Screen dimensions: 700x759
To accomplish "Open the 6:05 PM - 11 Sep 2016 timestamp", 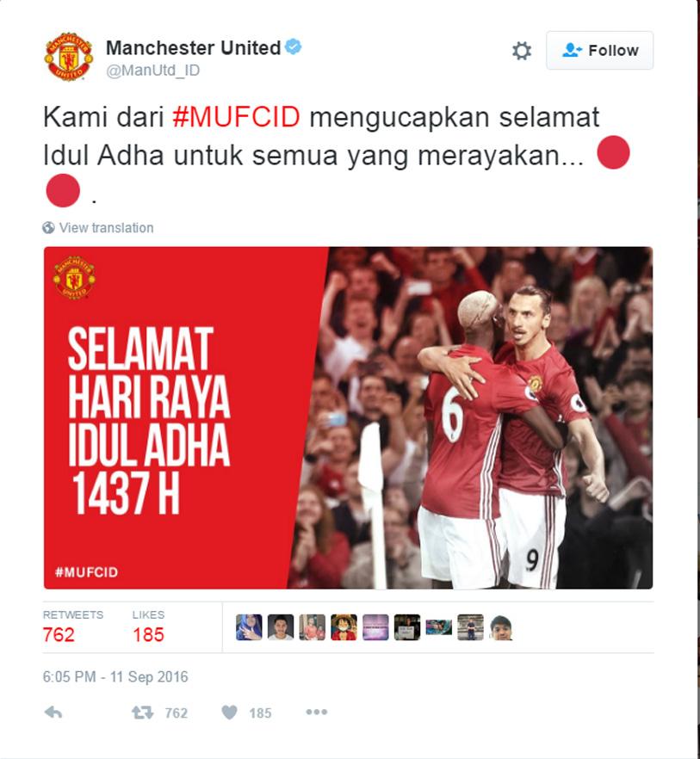I will tap(115, 676).
